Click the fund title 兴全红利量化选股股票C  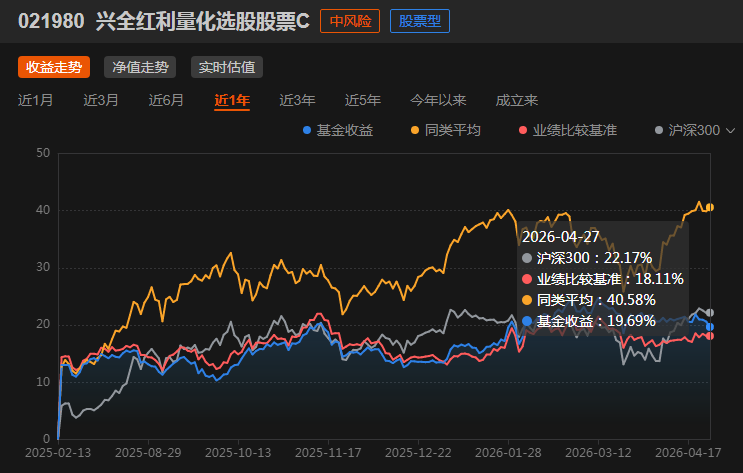(x=203, y=21)
